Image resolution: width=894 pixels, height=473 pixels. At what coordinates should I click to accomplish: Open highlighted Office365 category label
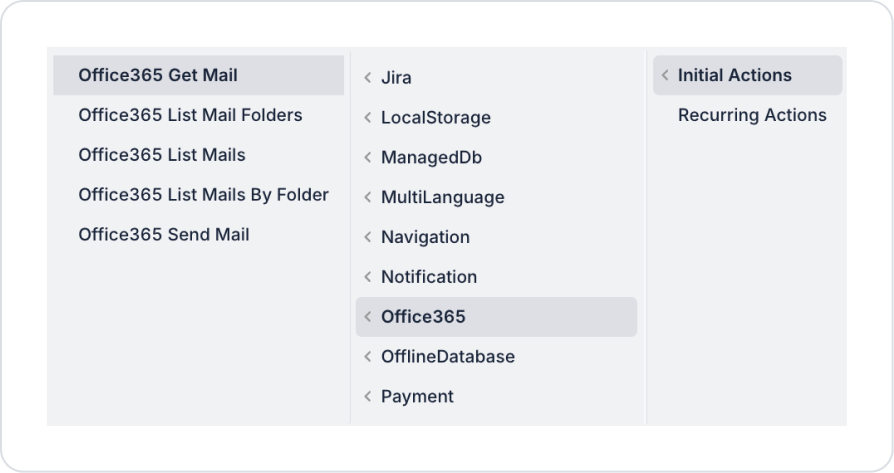pyautogui.click(x=423, y=317)
